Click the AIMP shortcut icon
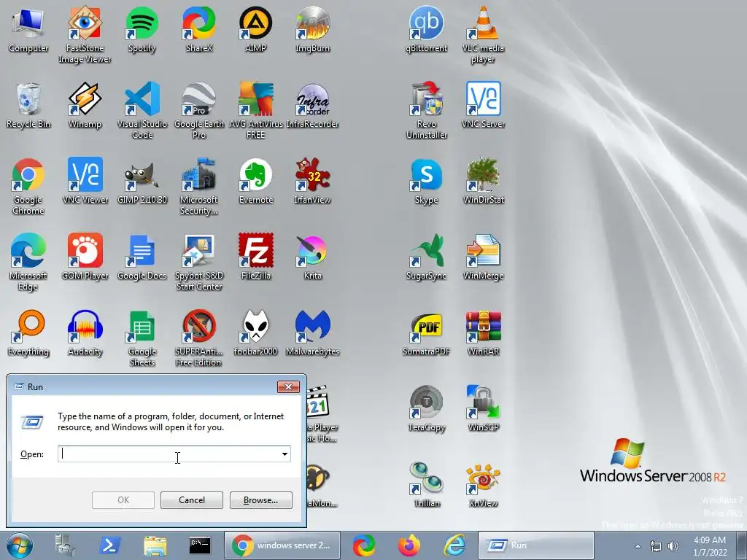Viewport: 747px width, 560px height. [x=256, y=29]
